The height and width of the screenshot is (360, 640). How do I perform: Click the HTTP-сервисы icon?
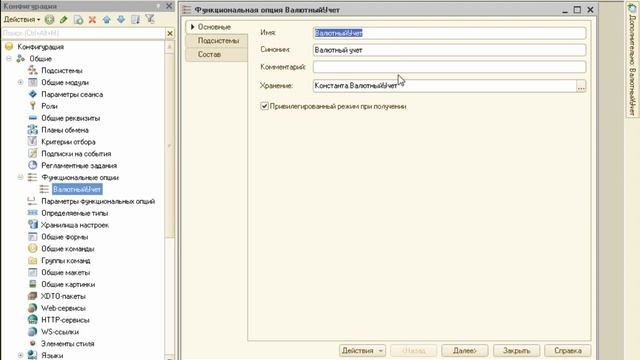(x=33, y=320)
